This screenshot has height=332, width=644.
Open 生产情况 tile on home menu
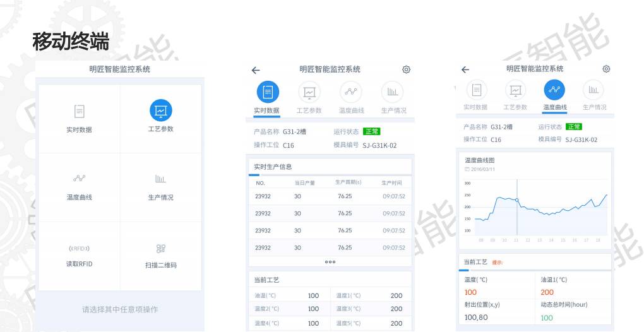pos(160,187)
